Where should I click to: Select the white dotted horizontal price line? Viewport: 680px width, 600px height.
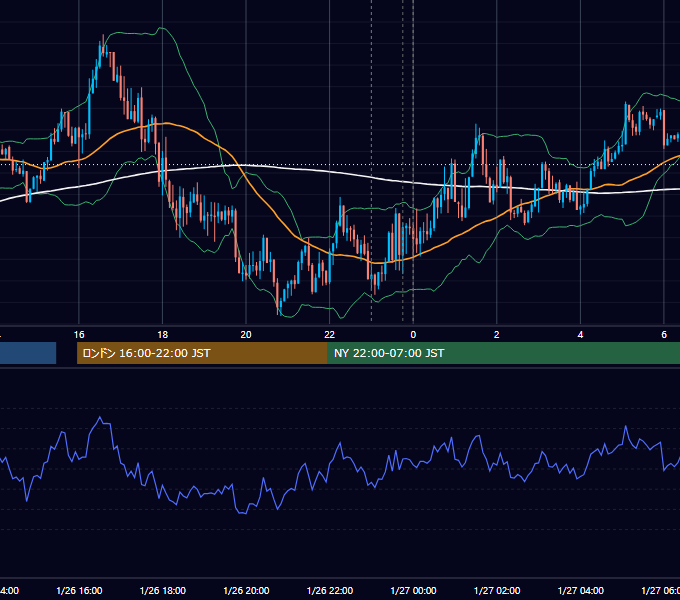click(x=340, y=165)
